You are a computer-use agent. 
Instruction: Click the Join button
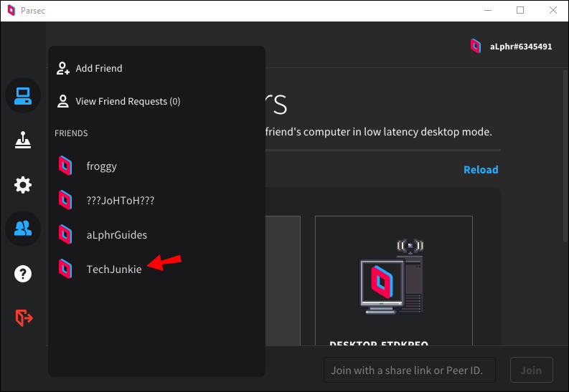pos(531,370)
